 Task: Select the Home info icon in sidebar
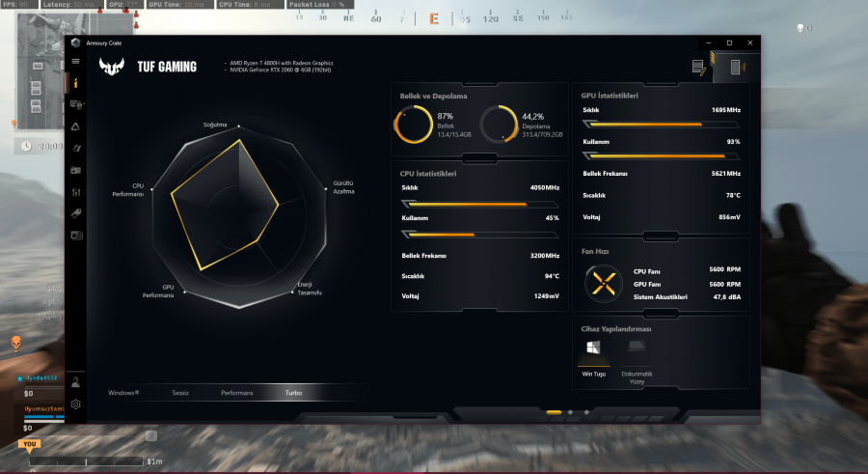76,83
